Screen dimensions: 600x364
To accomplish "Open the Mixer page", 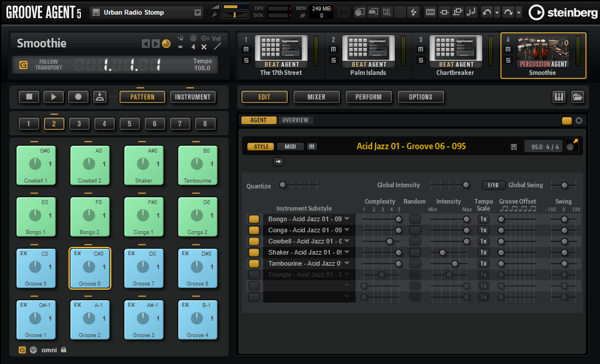I will (316, 98).
